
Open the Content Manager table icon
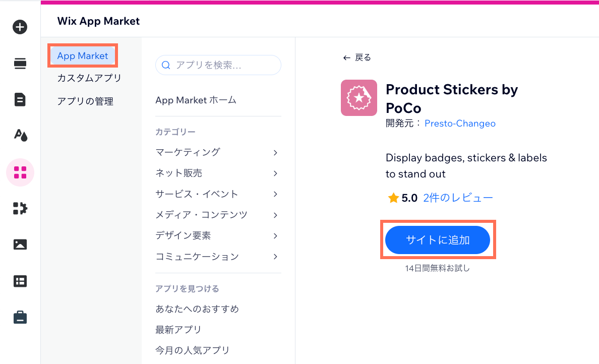click(20, 281)
